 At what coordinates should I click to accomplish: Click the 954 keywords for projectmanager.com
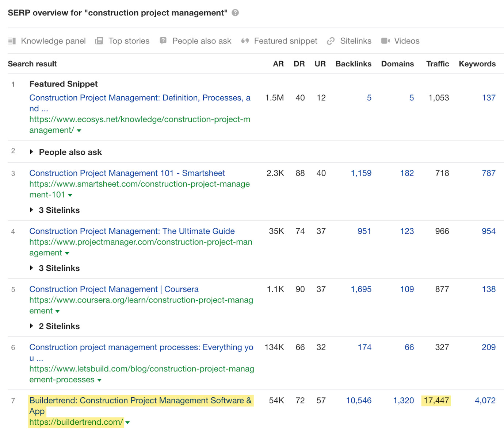(488, 231)
